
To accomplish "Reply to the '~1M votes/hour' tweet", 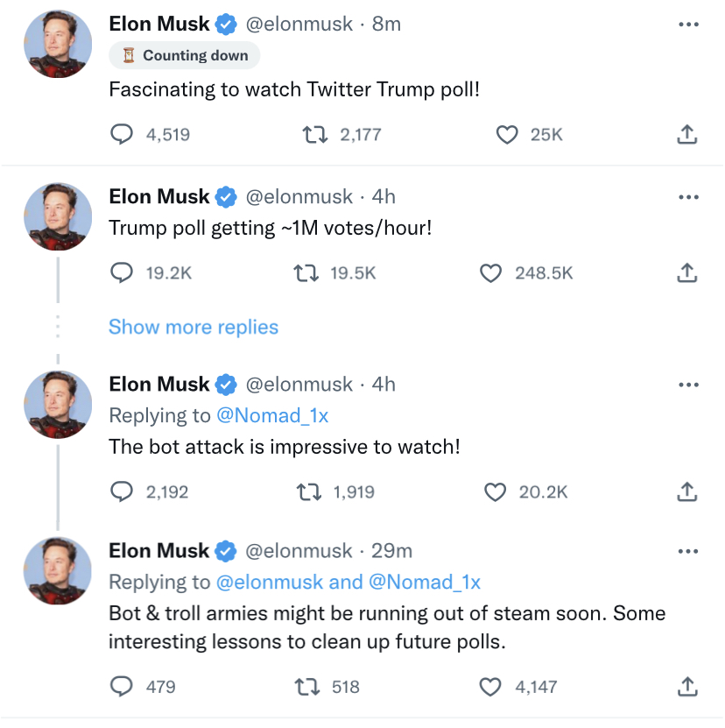I will [x=122, y=273].
